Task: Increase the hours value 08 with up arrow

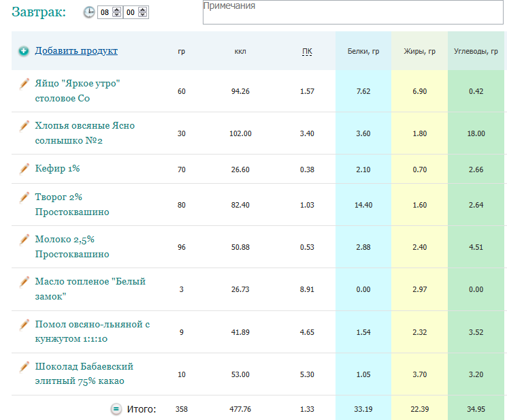Action: pos(117,10)
